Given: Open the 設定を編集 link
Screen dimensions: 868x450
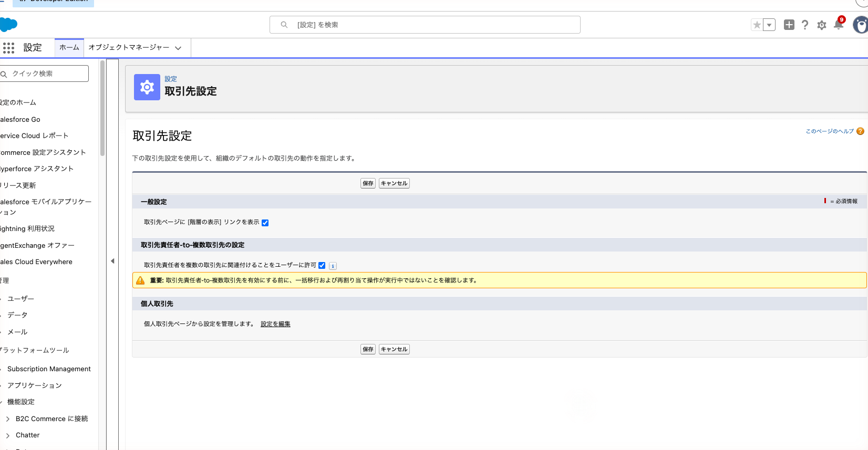Looking at the screenshot, I should tap(275, 324).
